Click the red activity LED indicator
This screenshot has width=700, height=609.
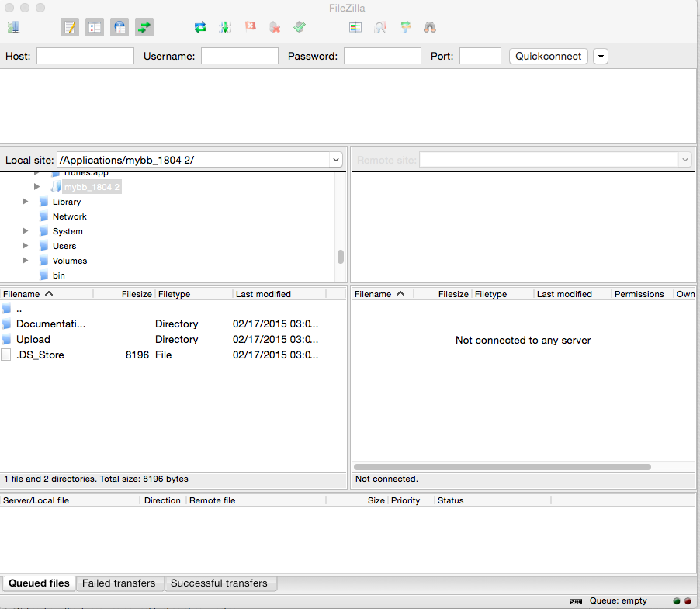(x=688, y=601)
